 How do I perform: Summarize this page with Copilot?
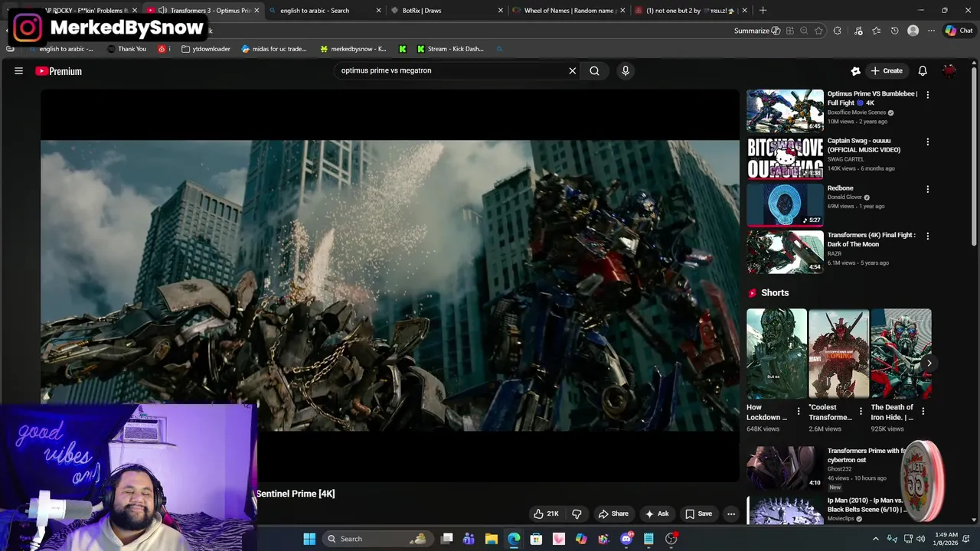tap(757, 31)
